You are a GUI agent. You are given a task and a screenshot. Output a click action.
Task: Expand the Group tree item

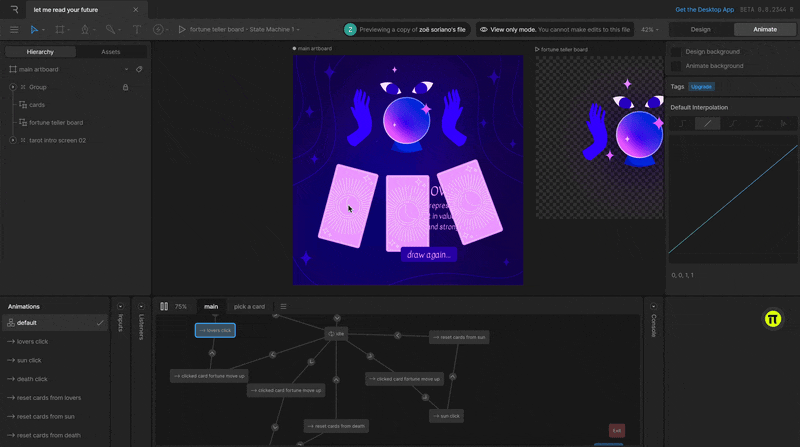coord(13,87)
